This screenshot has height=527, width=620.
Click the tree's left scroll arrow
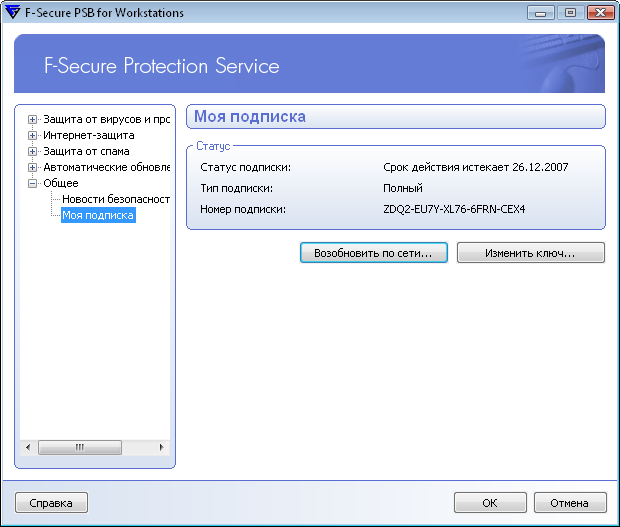coord(28,448)
